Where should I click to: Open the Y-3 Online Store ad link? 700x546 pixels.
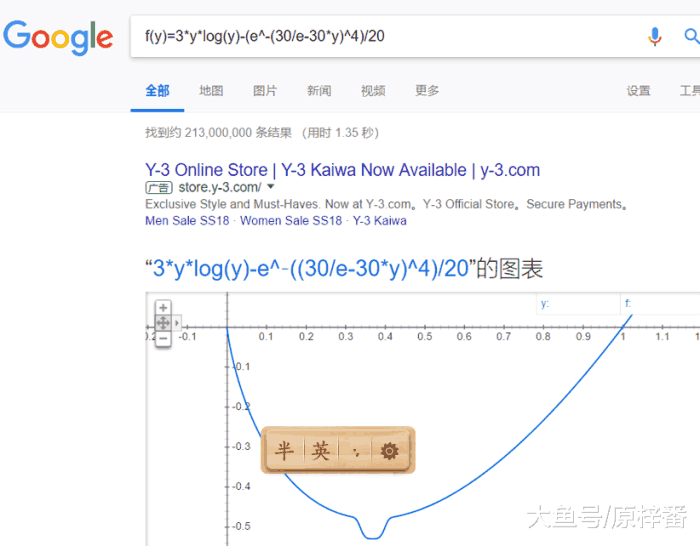pos(342,170)
